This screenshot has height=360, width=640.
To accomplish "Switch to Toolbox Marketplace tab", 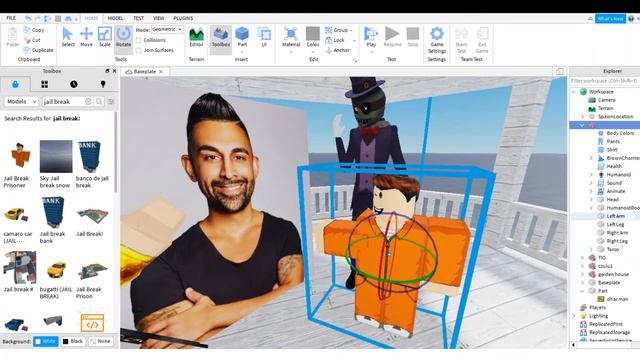I will (x=15, y=84).
